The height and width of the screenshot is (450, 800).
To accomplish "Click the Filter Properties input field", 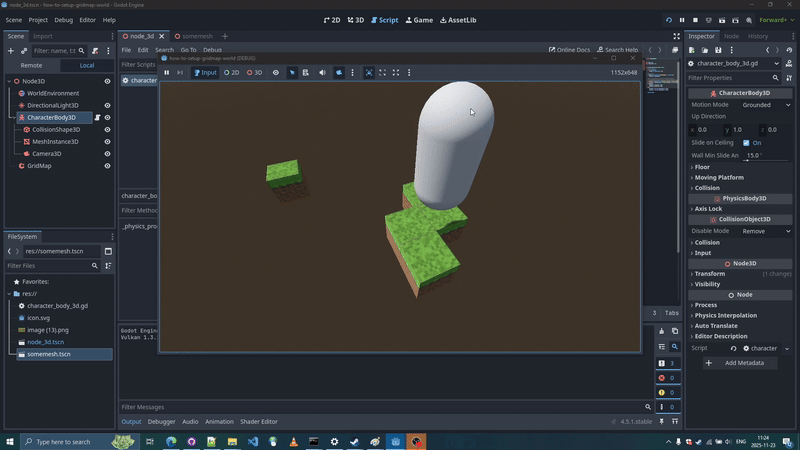I will point(735,78).
